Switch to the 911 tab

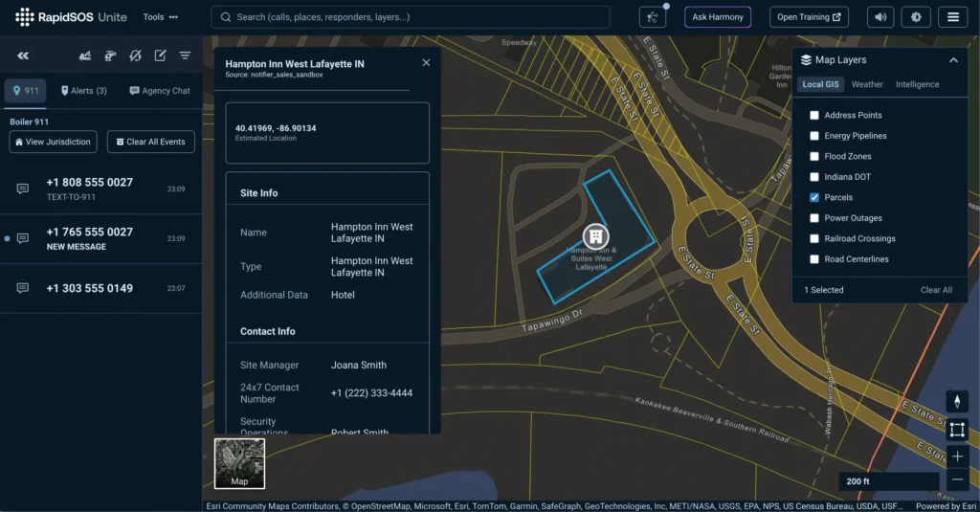(26, 91)
